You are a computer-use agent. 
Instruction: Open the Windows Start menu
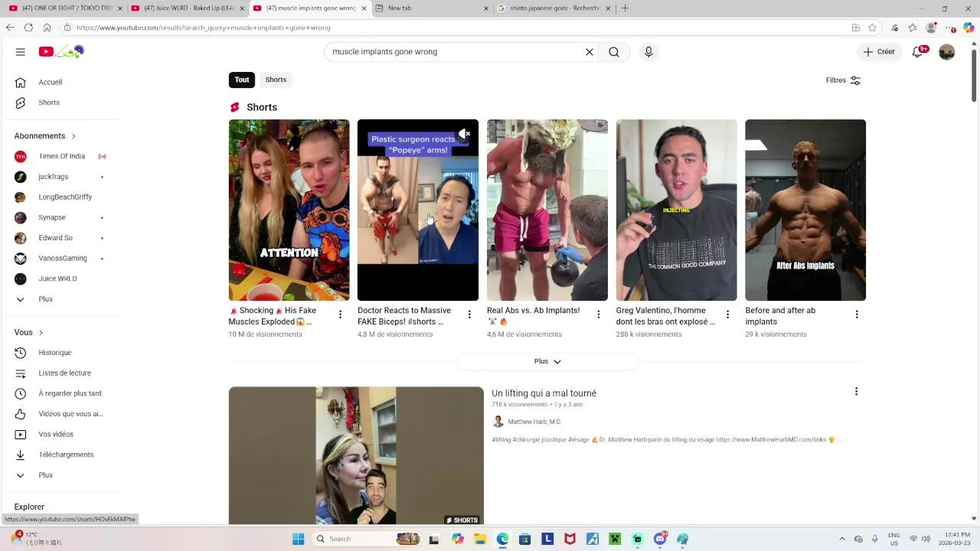[x=298, y=539]
